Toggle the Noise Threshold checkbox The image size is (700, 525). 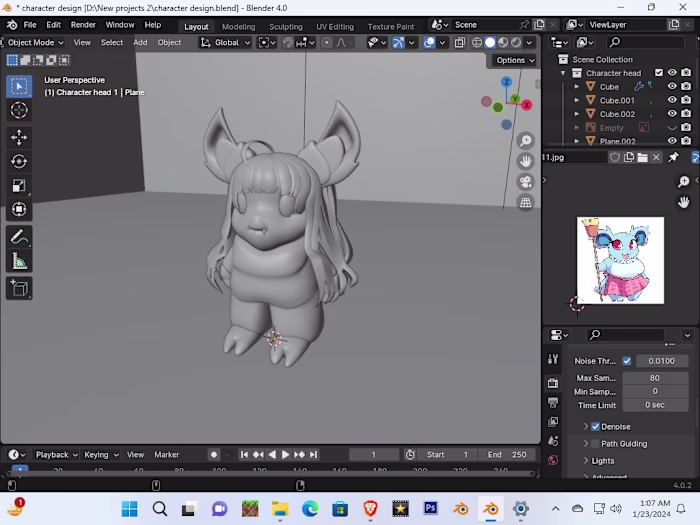point(627,361)
